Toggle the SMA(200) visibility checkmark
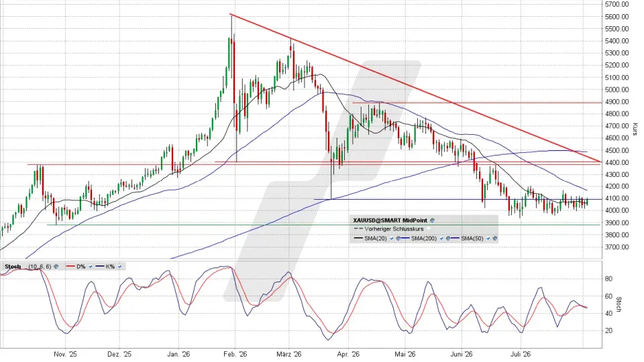 point(441,239)
